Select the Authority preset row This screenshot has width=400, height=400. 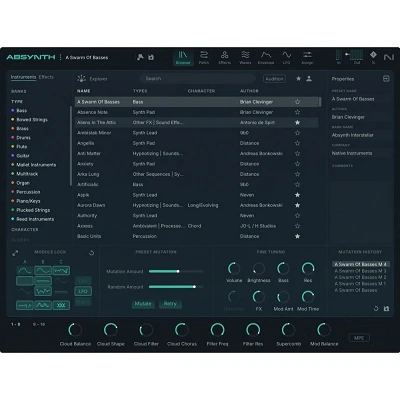196,215
